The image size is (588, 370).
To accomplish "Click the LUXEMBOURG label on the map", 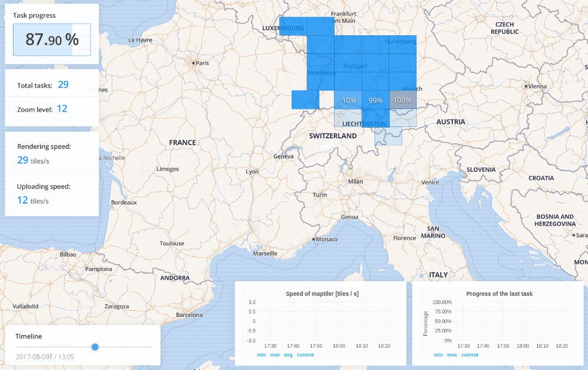I will tap(283, 28).
